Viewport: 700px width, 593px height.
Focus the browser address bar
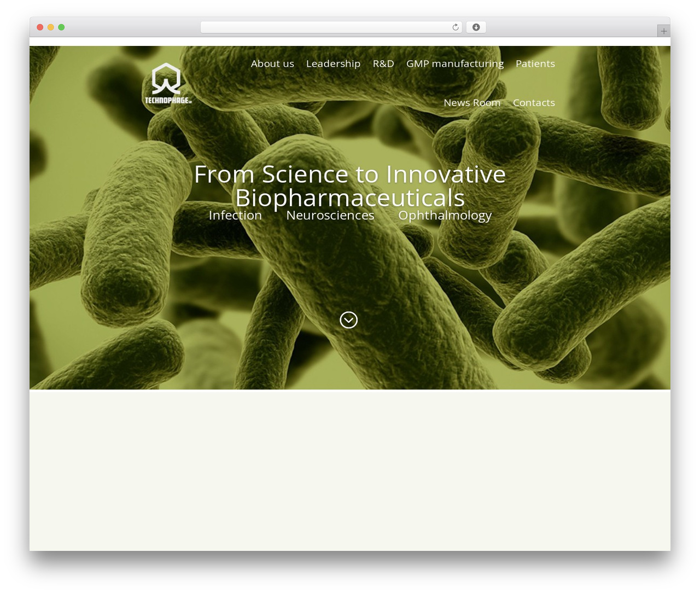(331, 27)
